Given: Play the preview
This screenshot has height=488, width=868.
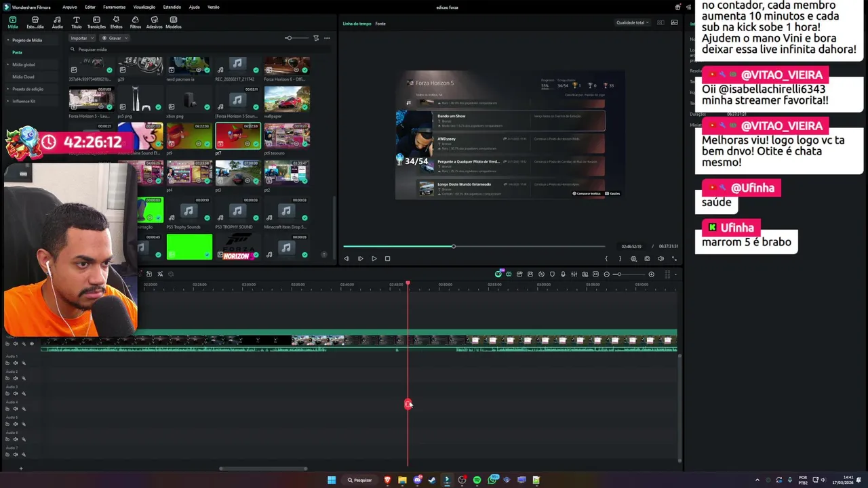Looking at the screenshot, I should pos(374,258).
